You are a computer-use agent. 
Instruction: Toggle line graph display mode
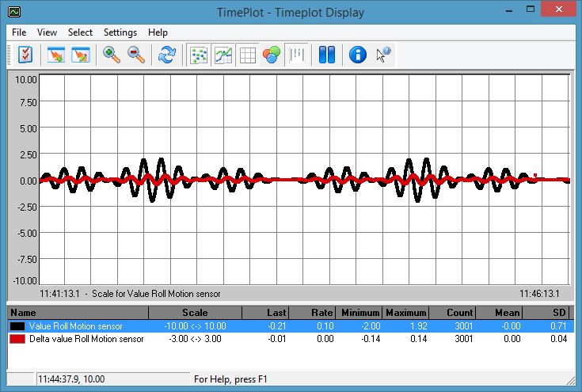point(223,55)
